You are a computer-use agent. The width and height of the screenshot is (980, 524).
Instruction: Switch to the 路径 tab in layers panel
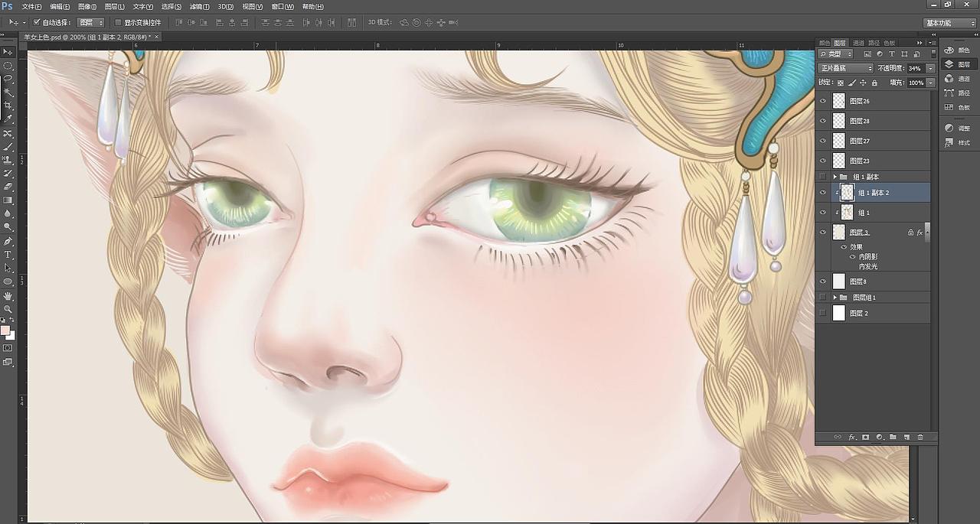(x=874, y=43)
